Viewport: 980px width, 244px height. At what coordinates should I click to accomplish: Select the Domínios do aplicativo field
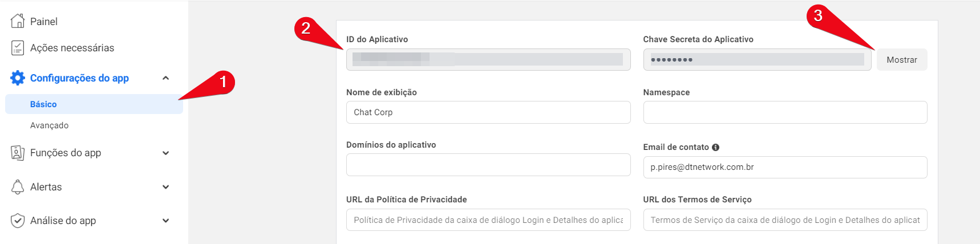[488, 165]
